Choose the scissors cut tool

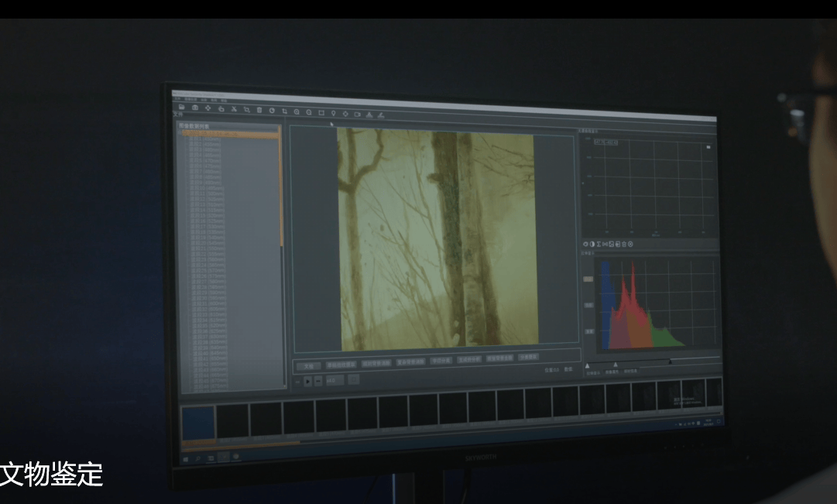pyautogui.click(x=234, y=109)
